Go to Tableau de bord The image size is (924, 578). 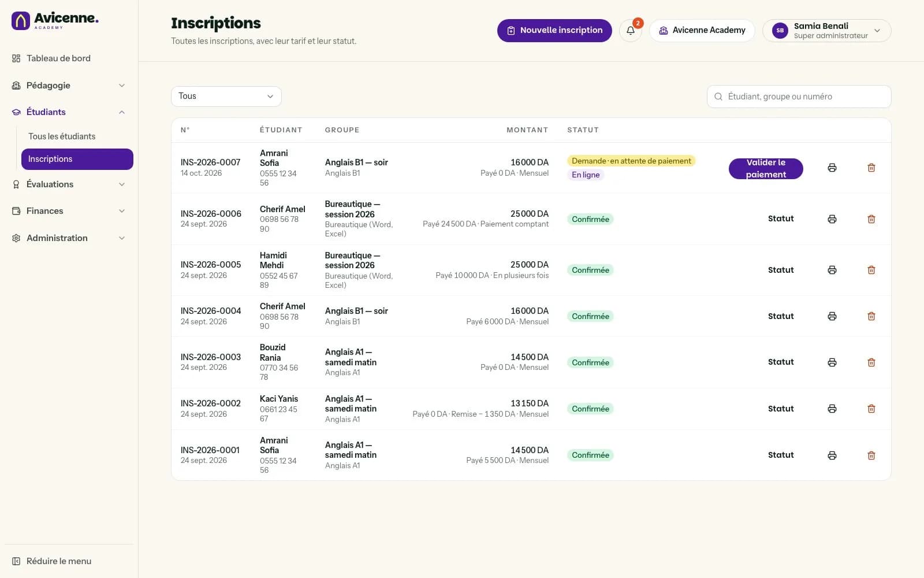(x=69, y=58)
